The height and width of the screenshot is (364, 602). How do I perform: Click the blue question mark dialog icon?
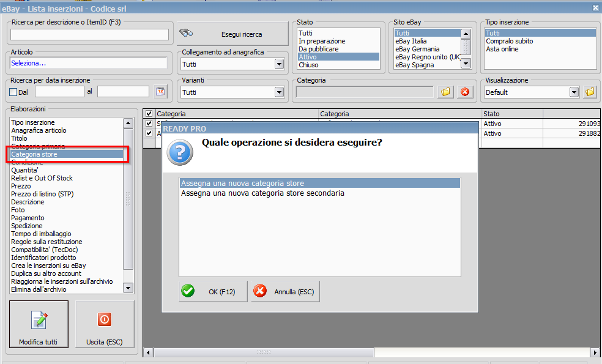click(180, 152)
